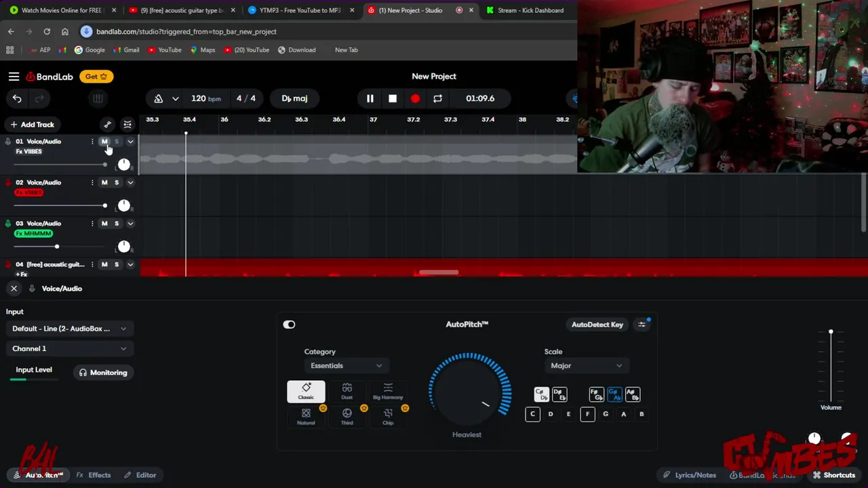Toggle the Monitoring button

pyautogui.click(x=103, y=373)
